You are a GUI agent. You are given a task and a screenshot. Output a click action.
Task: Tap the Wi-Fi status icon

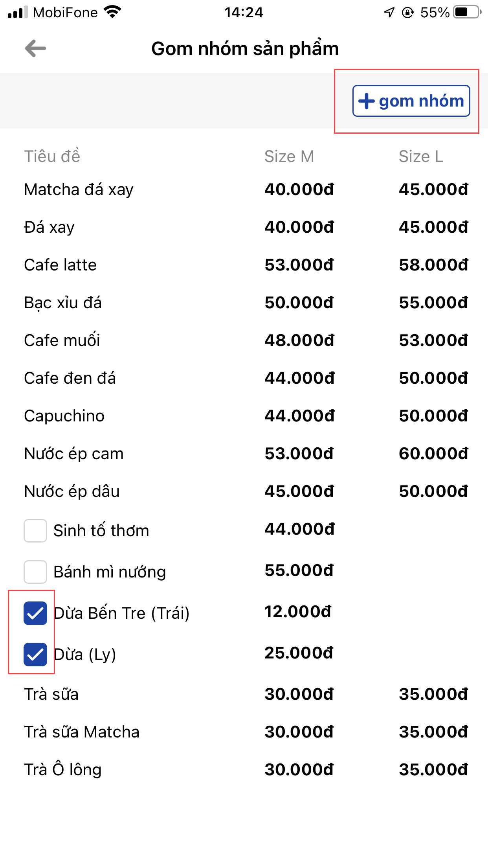click(x=113, y=12)
